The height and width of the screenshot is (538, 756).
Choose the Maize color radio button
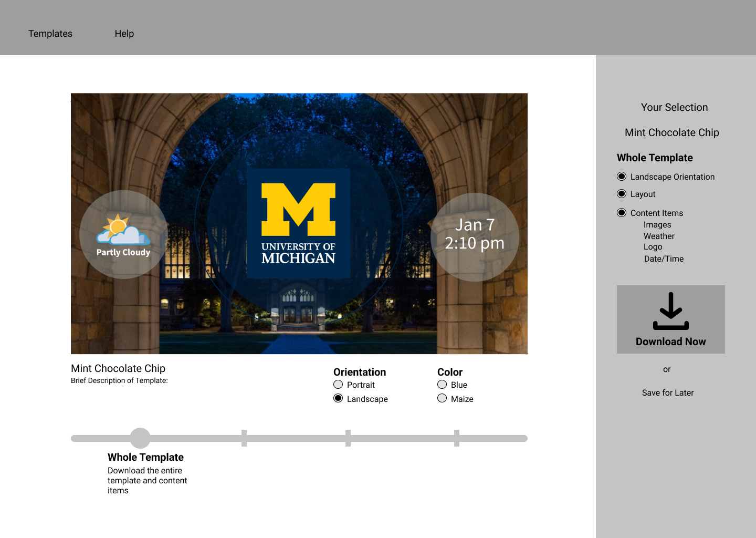[x=442, y=398]
